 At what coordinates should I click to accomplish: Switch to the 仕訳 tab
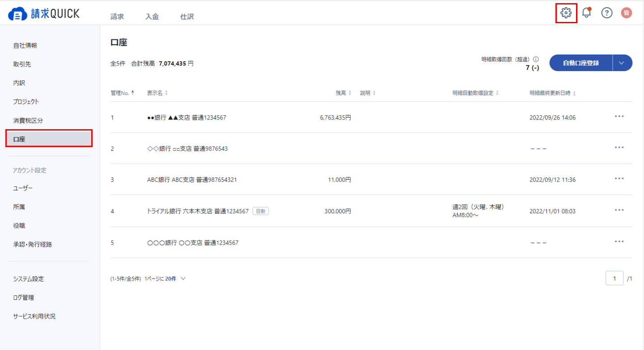coord(187,17)
